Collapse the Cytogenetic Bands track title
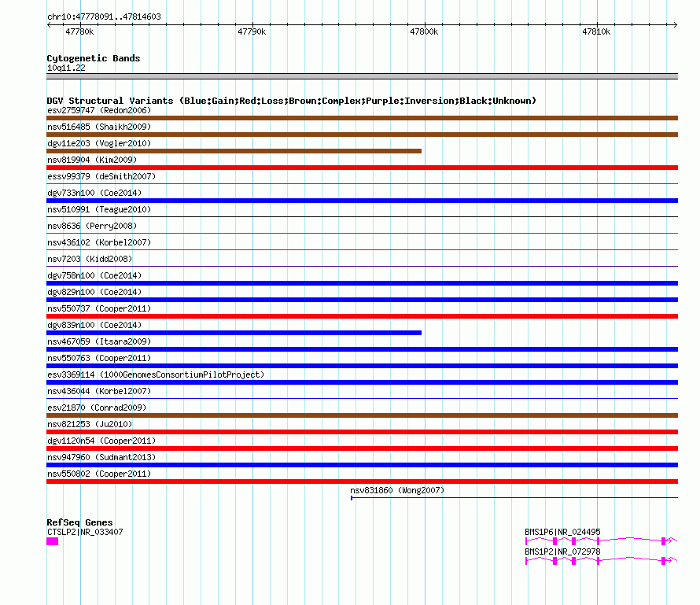Screen dimensions: 700x605 (94, 58)
